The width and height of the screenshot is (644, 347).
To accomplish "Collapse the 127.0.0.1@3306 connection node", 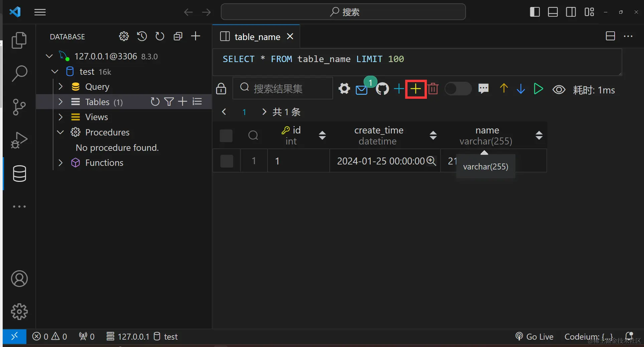I will coord(49,56).
